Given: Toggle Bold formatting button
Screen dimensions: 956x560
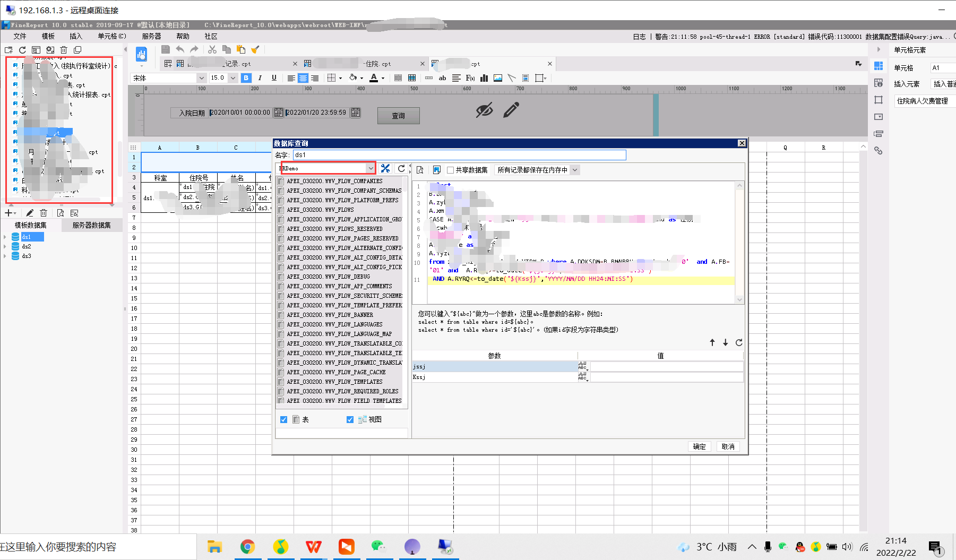Looking at the screenshot, I should 246,78.
